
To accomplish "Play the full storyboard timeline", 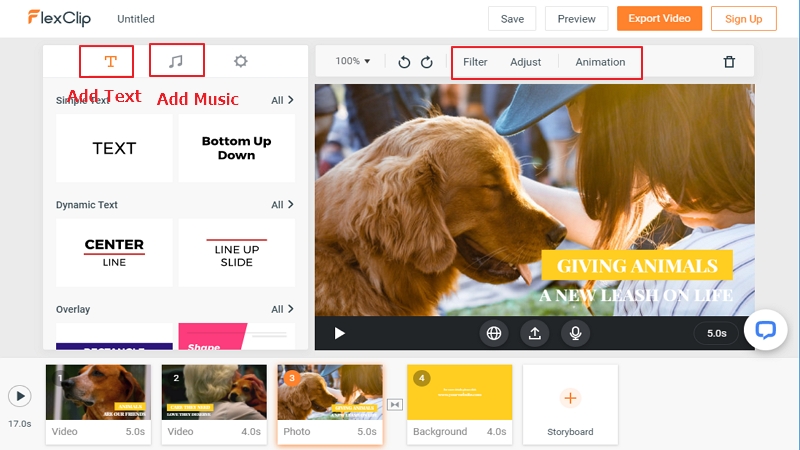I will pyautogui.click(x=20, y=396).
